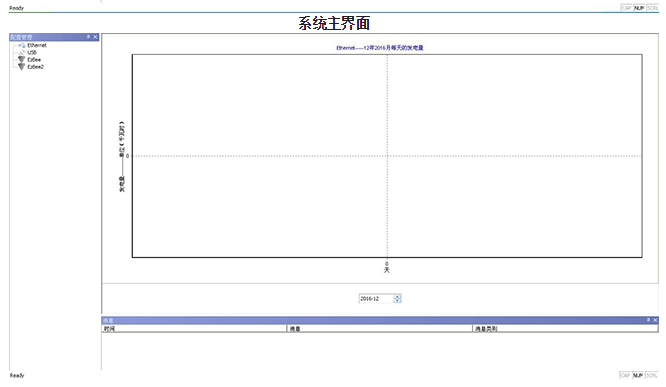The width and height of the screenshot is (666, 387).
Task: Increase the month with the spinner up arrow
Action: (397, 297)
